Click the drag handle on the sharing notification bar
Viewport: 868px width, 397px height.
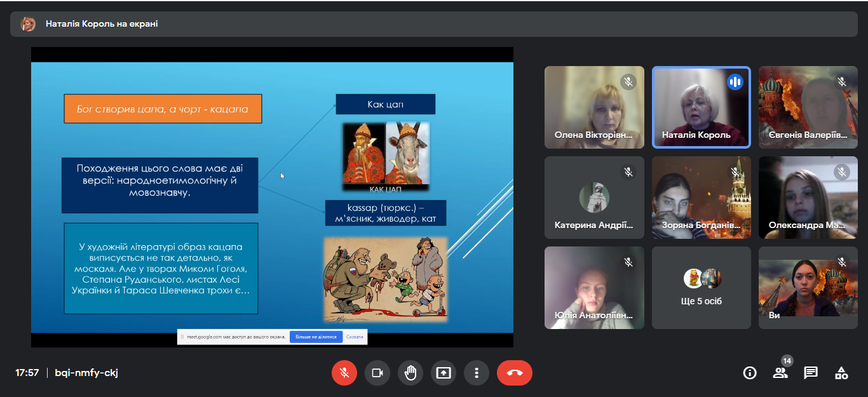182,337
